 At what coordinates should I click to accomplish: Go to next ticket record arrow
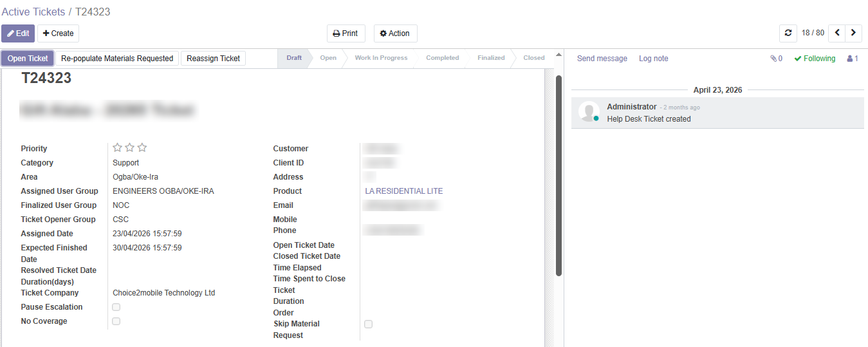(x=854, y=33)
